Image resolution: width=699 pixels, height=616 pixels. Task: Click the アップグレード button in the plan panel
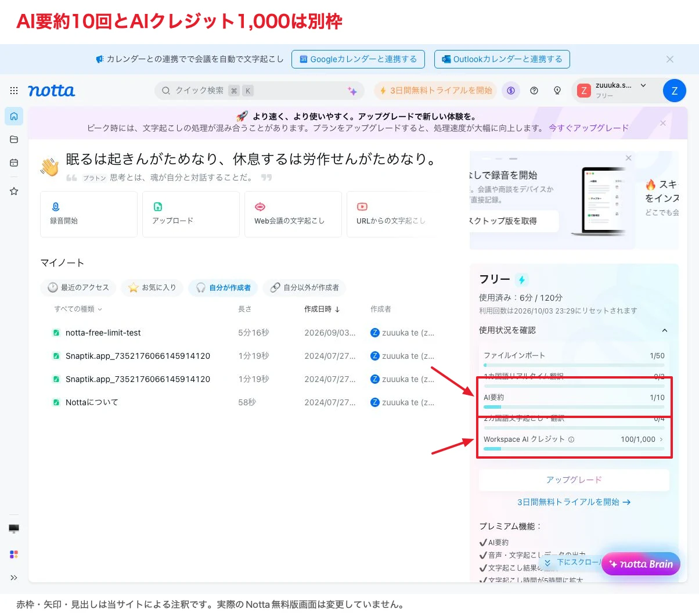pyautogui.click(x=574, y=480)
